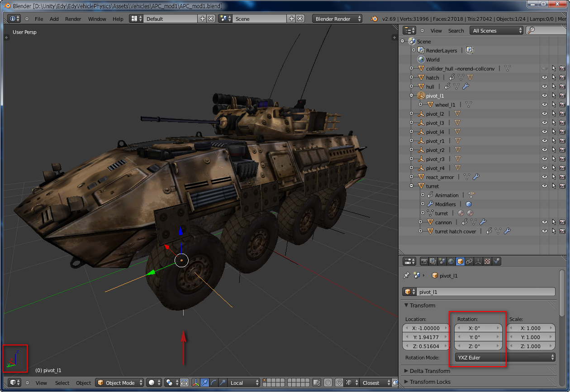Click the Scale Y value field

531,337
